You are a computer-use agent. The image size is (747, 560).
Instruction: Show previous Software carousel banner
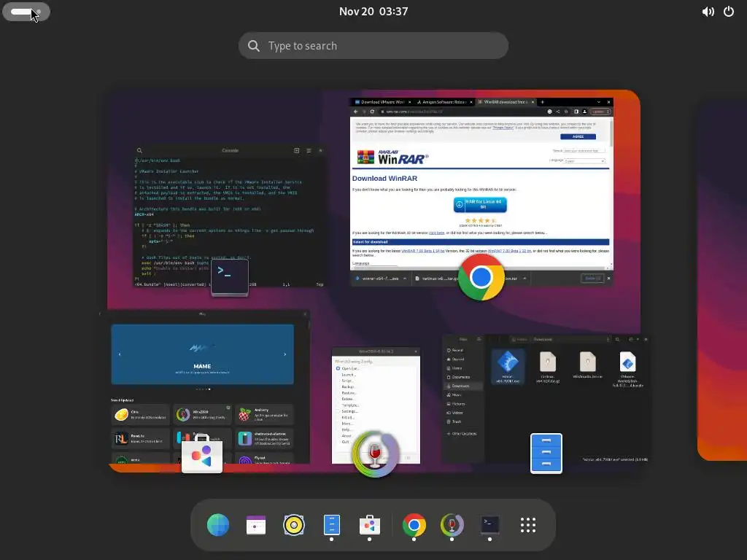[x=120, y=354]
